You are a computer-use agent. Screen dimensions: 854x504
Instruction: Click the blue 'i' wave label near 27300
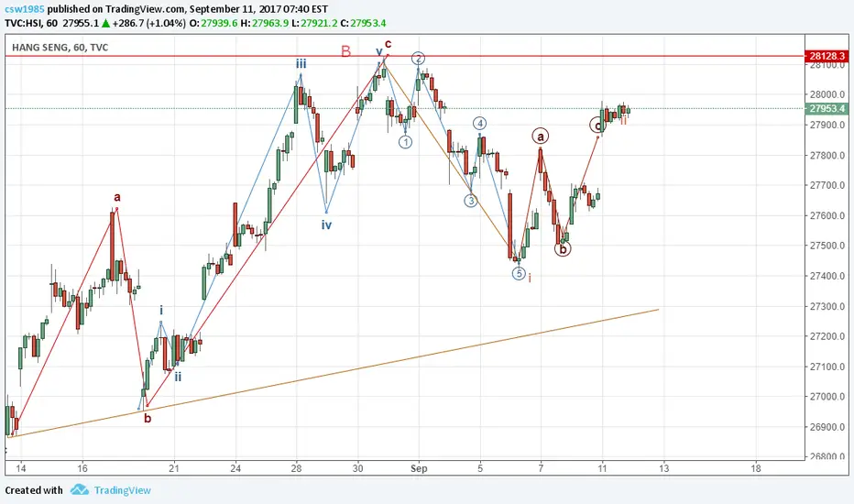[x=161, y=310]
